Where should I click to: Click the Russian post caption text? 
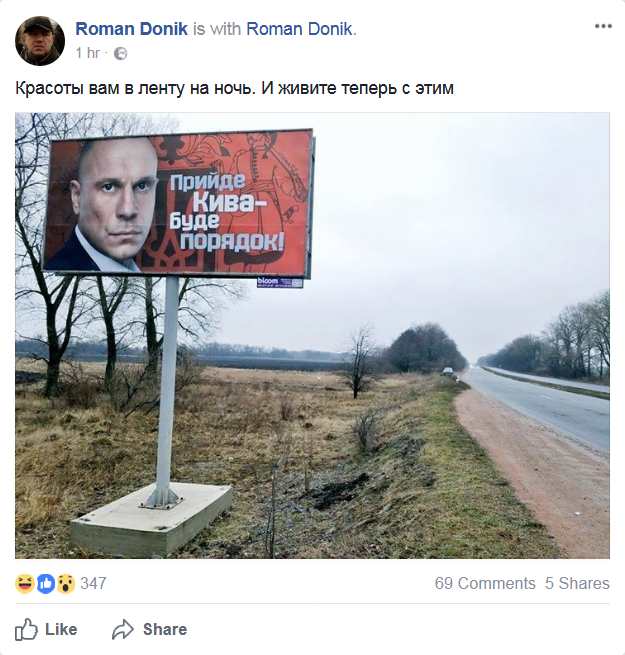[x=234, y=89]
